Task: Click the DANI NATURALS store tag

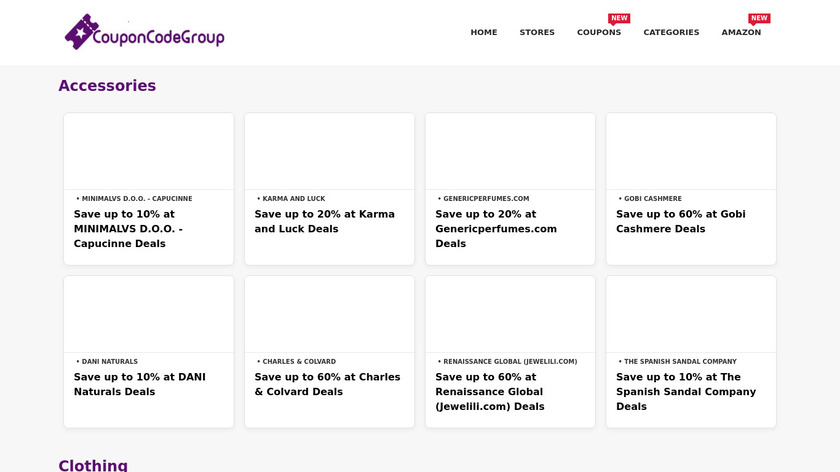Action: click(x=109, y=362)
